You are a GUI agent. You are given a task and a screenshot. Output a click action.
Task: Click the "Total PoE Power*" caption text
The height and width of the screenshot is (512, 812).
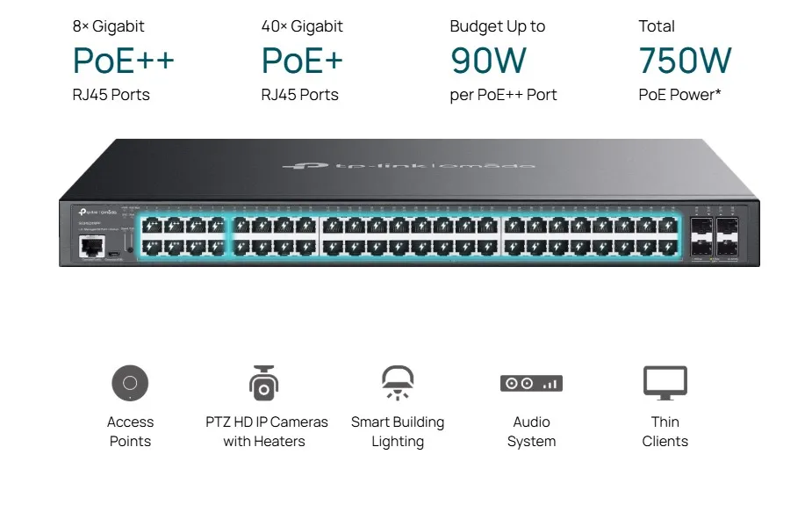(x=679, y=94)
